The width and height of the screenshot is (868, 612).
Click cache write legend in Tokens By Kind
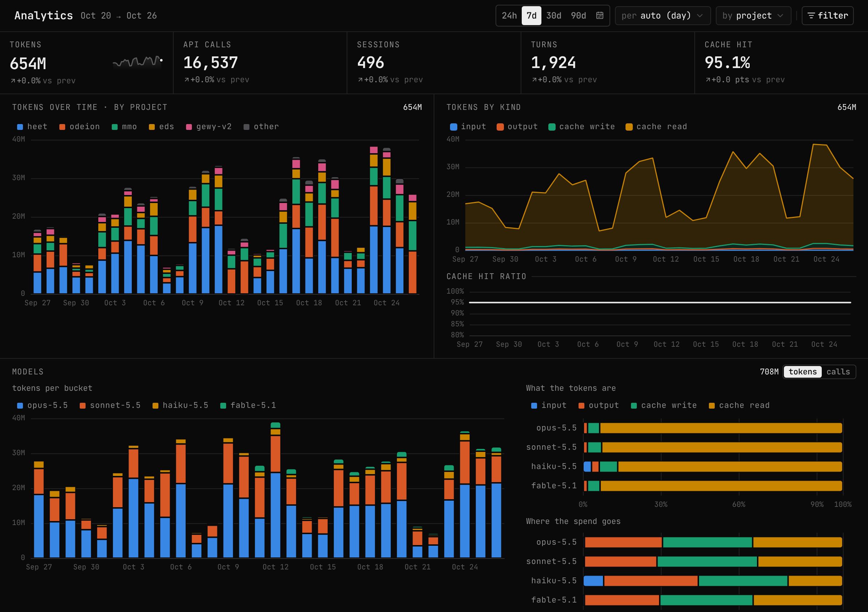tap(581, 127)
